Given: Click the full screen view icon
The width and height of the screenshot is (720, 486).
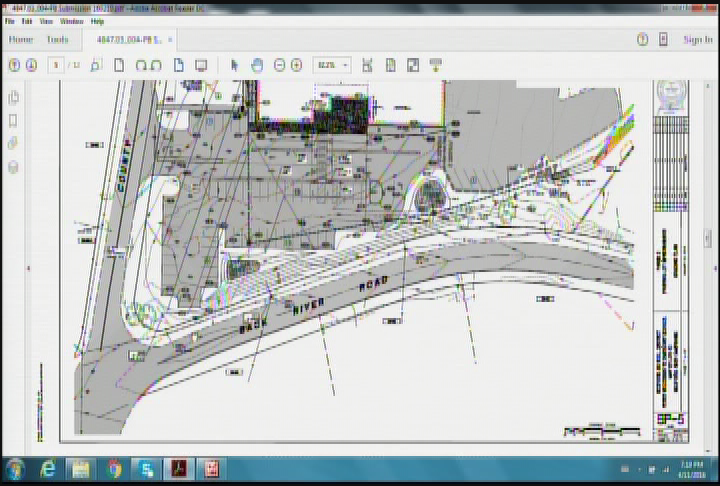Looking at the screenshot, I should 413,65.
